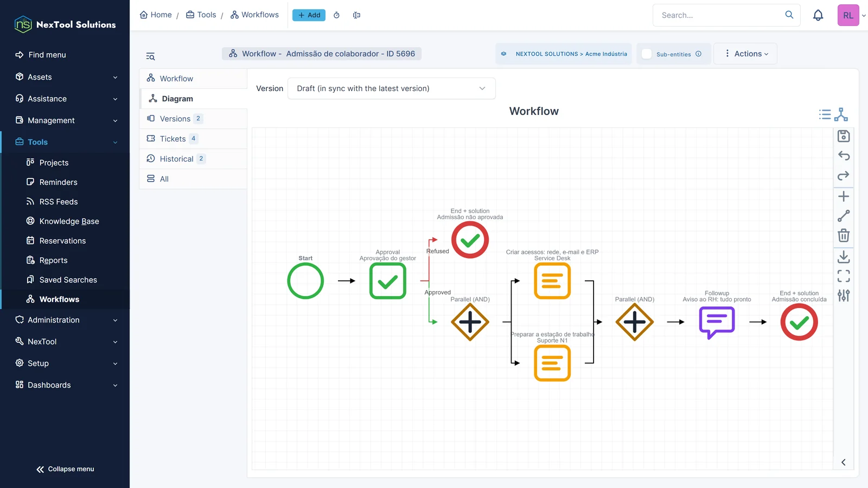
Task: Select the Aprovação do gestor approval node
Action: click(x=388, y=281)
